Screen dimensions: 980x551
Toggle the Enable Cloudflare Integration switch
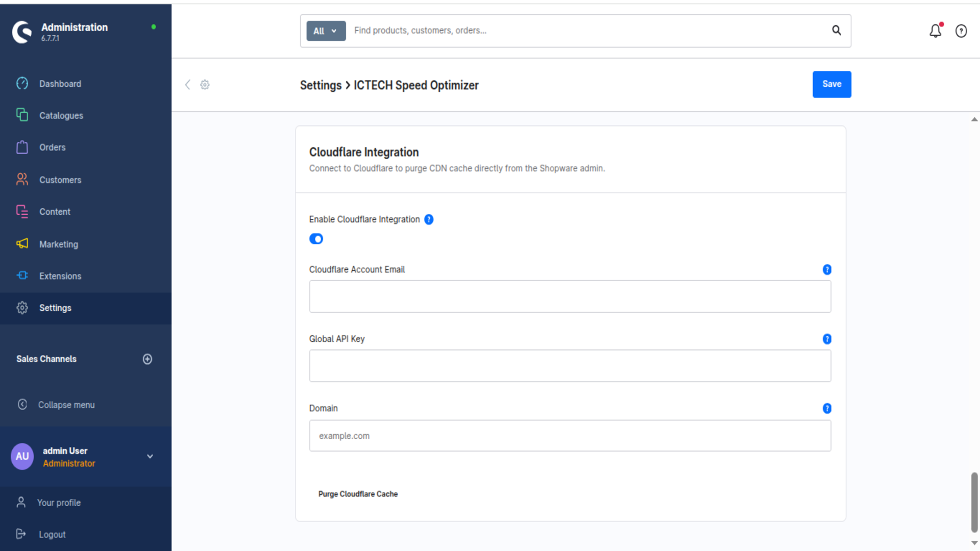pos(316,239)
